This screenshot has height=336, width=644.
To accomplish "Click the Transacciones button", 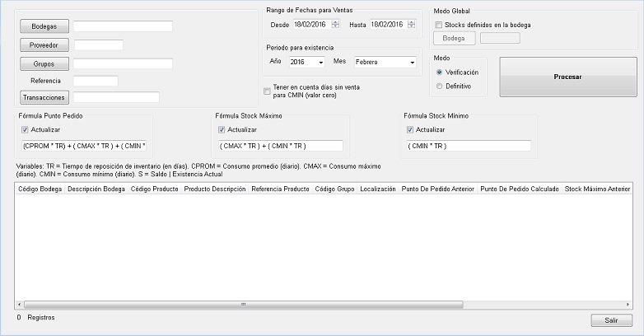I will point(44,97).
